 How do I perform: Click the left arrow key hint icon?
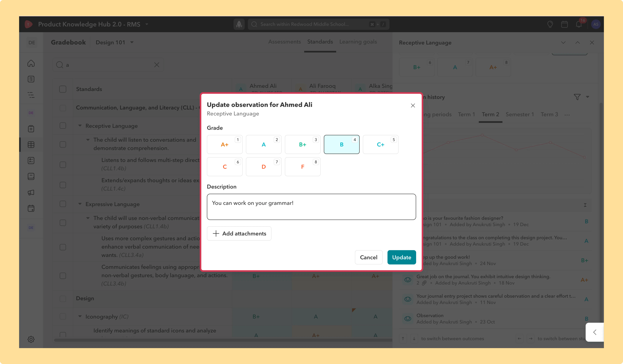(519, 339)
